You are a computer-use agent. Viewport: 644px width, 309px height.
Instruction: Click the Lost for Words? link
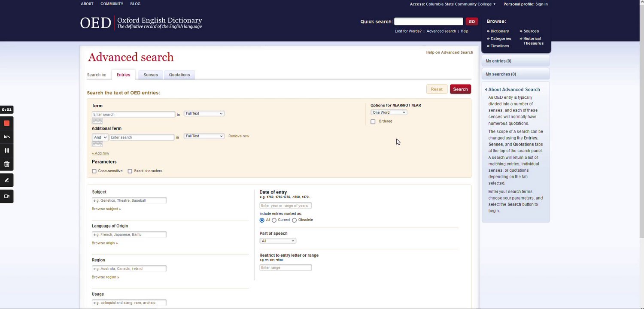(408, 31)
